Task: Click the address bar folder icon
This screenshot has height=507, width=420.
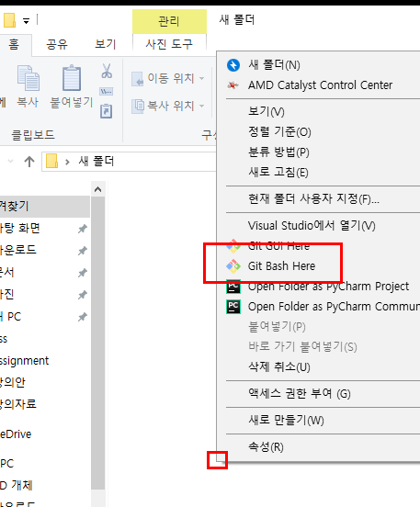Action: [51, 161]
